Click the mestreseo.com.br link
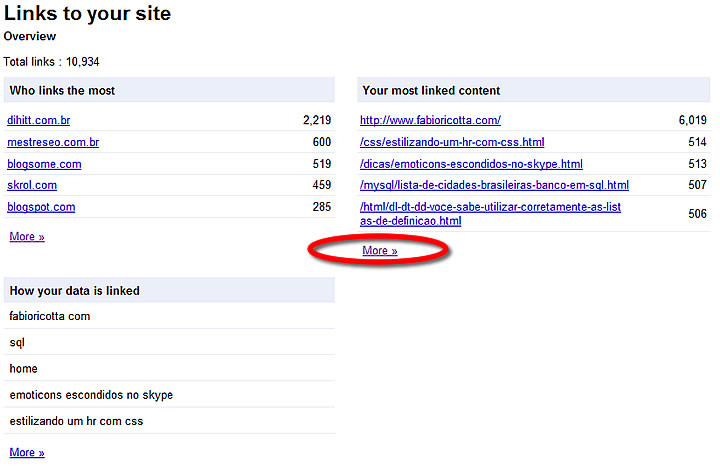Screen dimensions: 720x467 pyautogui.click(x=53, y=142)
